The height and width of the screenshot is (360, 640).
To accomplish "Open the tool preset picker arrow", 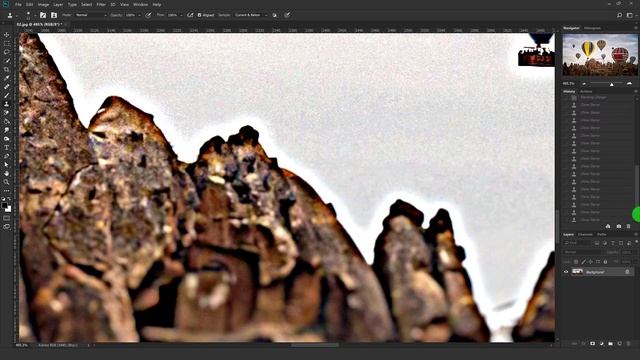I will click(x=17, y=15).
